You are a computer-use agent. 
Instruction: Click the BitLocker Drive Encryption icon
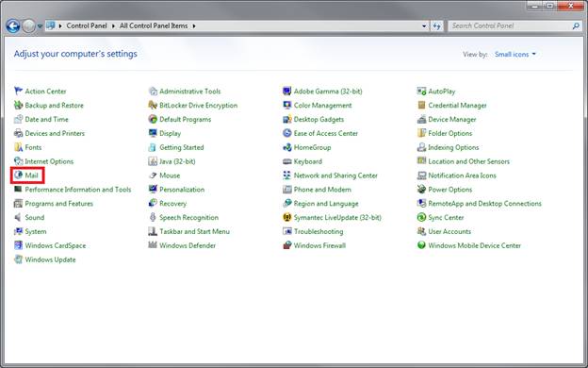point(153,105)
